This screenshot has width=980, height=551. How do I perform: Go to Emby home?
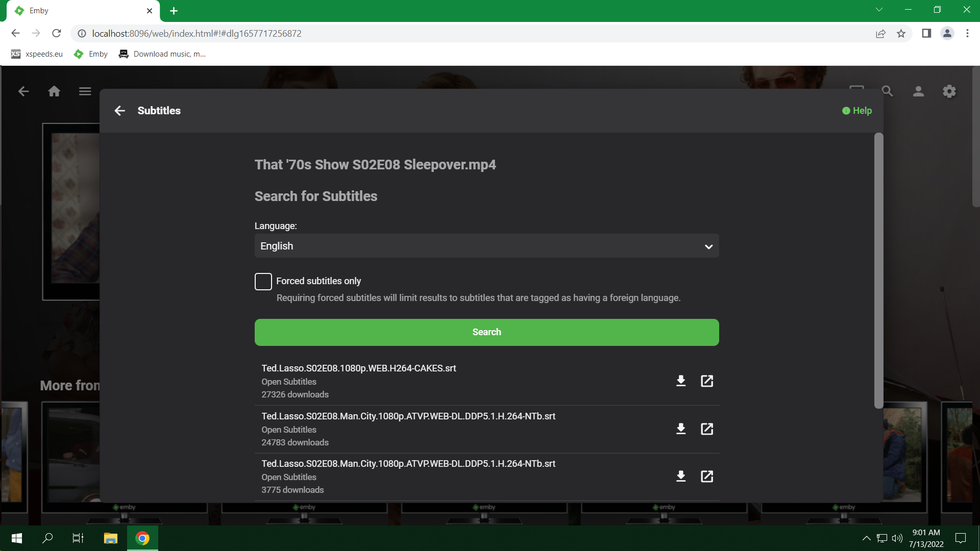pos(54,91)
